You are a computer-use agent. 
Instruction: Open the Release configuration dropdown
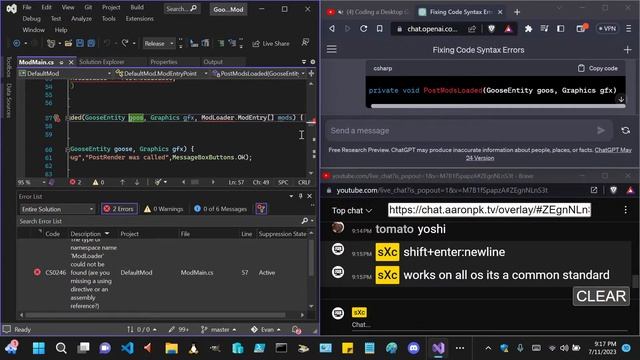[159, 43]
